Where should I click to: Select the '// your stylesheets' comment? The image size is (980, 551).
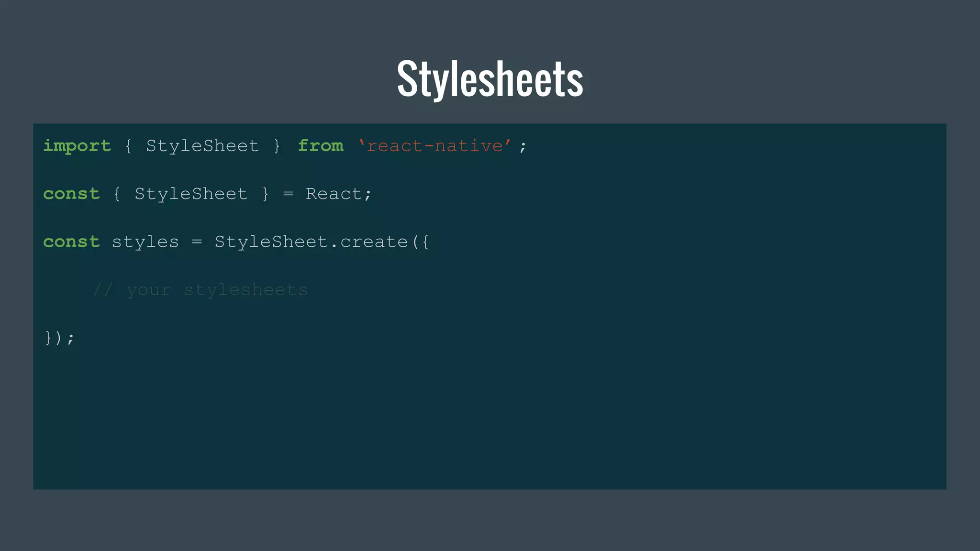coord(200,290)
